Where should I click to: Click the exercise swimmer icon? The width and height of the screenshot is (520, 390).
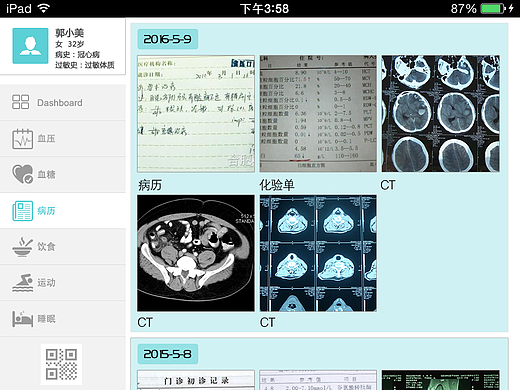coord(22,283)
